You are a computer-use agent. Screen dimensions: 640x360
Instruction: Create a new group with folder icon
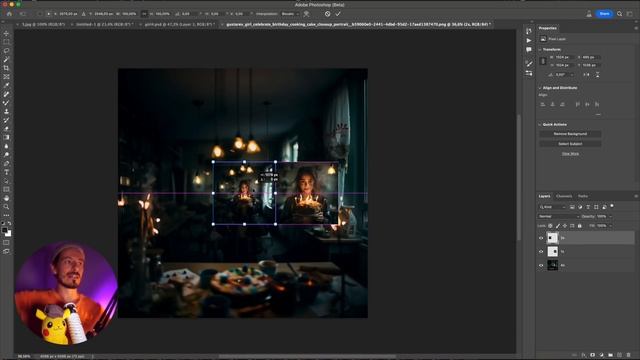point(611,355)
